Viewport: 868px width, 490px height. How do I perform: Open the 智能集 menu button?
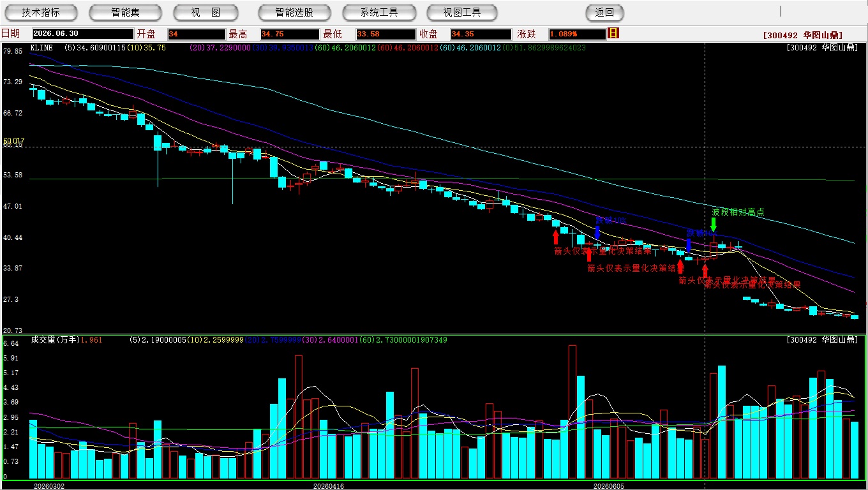(126, 12)
